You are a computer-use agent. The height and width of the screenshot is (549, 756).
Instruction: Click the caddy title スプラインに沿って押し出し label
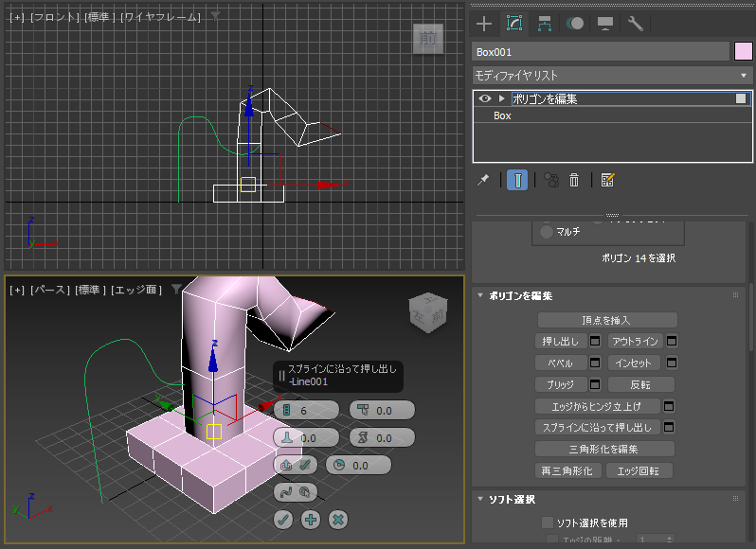click(342, 369)
